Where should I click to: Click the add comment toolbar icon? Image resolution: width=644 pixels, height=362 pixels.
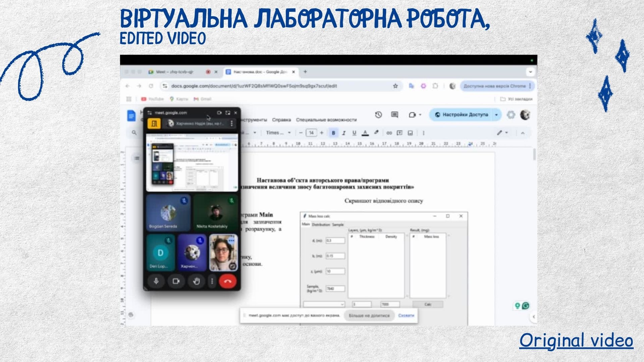[399, 133]
